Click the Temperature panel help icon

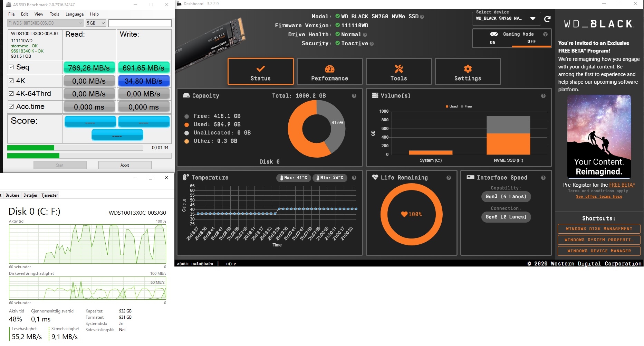354,178
